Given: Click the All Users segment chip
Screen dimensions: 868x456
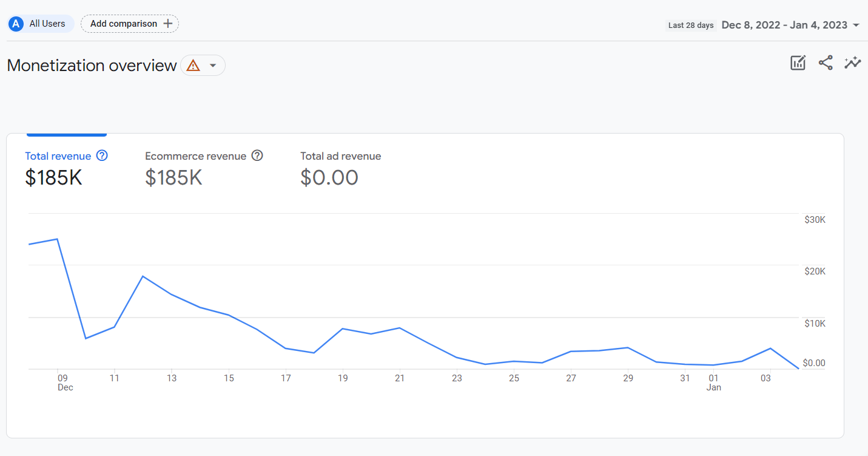Looking at the screenshot, I should pos(40,24).
